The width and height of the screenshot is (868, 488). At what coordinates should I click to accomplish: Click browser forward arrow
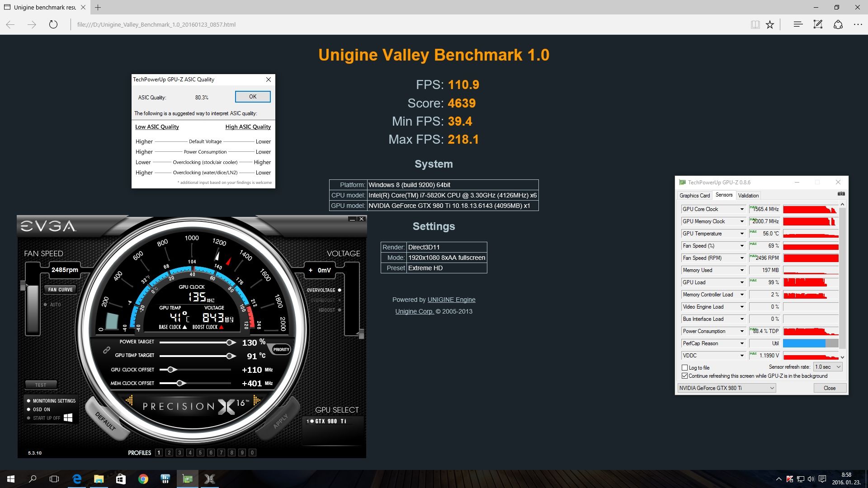click(x=32, y=24)
